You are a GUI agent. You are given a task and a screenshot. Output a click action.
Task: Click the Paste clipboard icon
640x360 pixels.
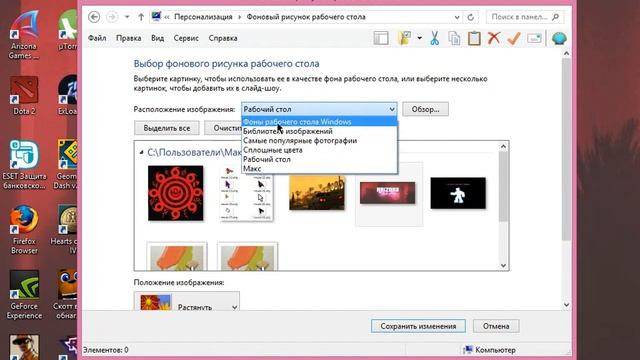coord(474,38)
